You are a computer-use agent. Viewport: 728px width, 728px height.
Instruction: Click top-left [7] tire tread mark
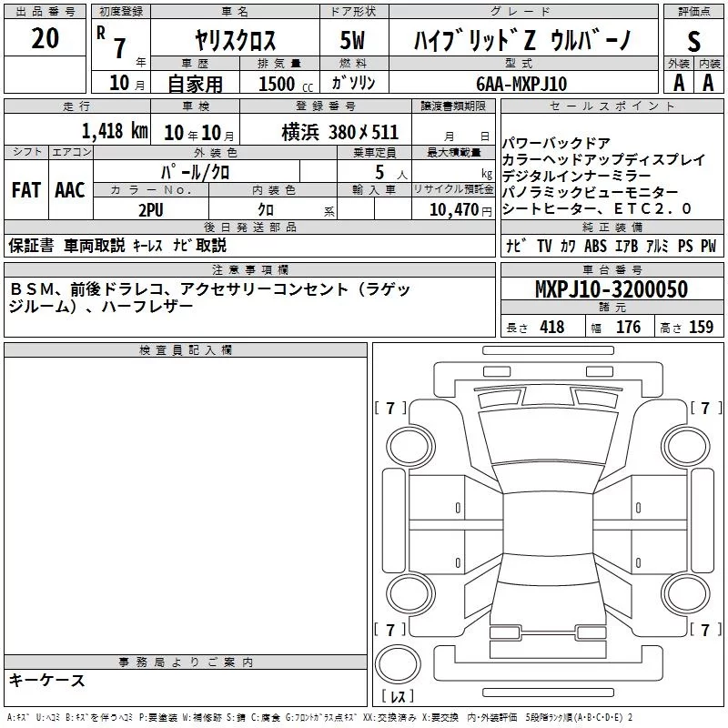(390, 408)
